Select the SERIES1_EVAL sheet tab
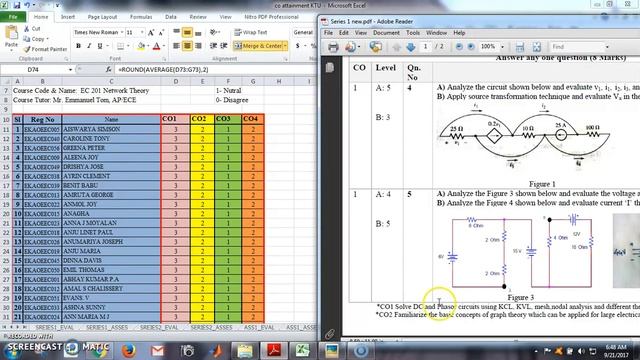The height and width of the screenshot is (360, 640). point(54,327)
